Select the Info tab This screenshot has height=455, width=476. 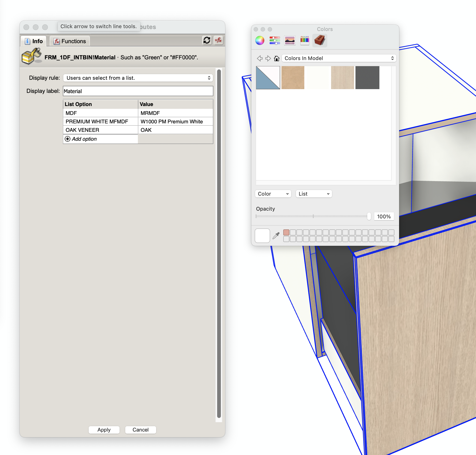[x=34, y=41]
